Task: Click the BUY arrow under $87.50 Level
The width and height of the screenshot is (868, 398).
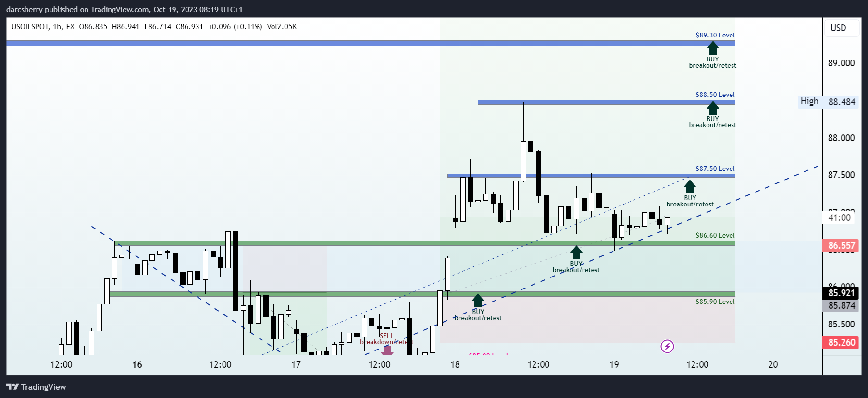Action: click(690, 187)
